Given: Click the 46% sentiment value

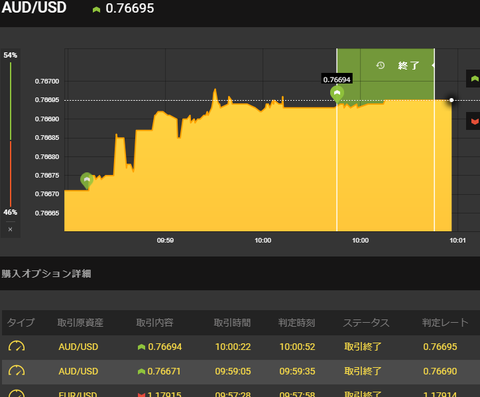Looking at the screenshot, I should (x=10, y=212).
